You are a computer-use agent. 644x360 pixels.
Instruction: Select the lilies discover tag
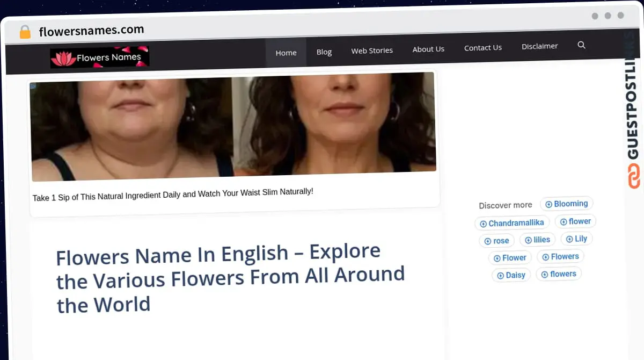[x=537, y=240]
